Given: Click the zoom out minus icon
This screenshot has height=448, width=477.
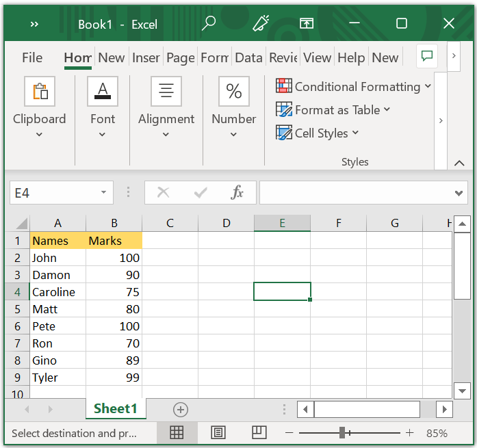Looking at the screenshot, I should click(289, 433).
